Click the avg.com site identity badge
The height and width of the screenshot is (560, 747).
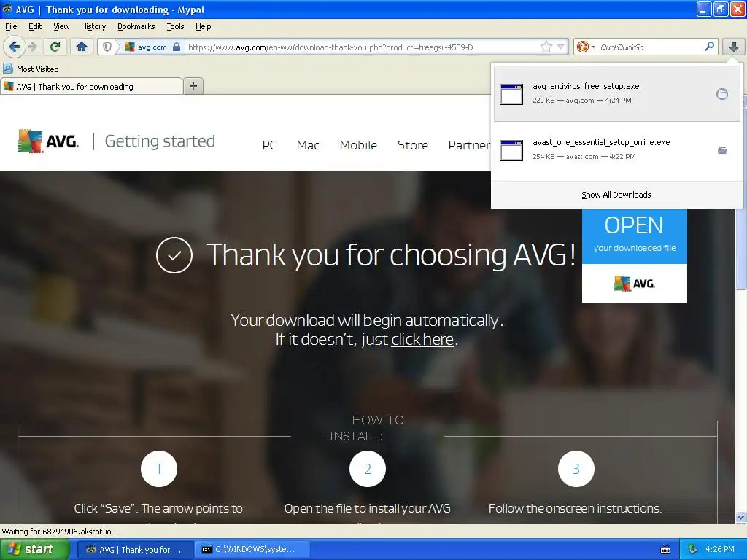pos(152,47)
